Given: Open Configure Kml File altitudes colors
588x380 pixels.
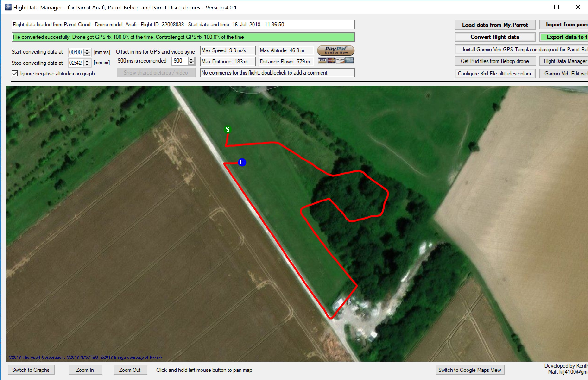Looking at the screenshot, I should (x=495, y=74).
